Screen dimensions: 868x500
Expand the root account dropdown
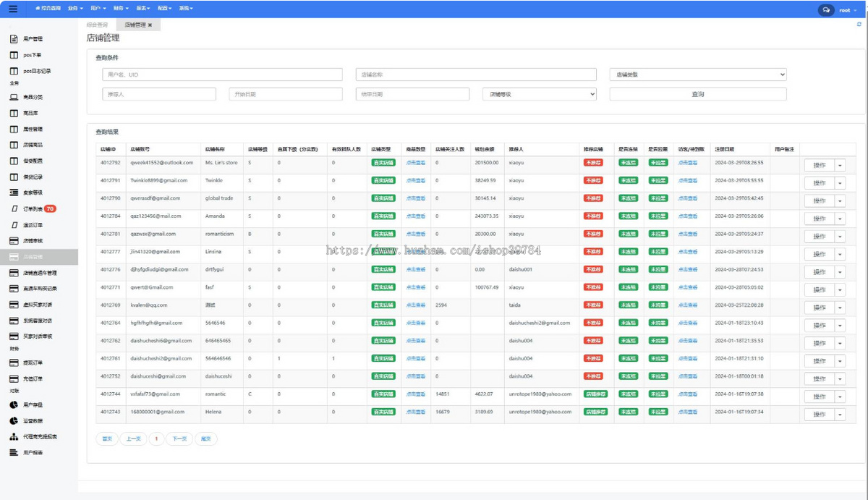[x=847, y=10]
